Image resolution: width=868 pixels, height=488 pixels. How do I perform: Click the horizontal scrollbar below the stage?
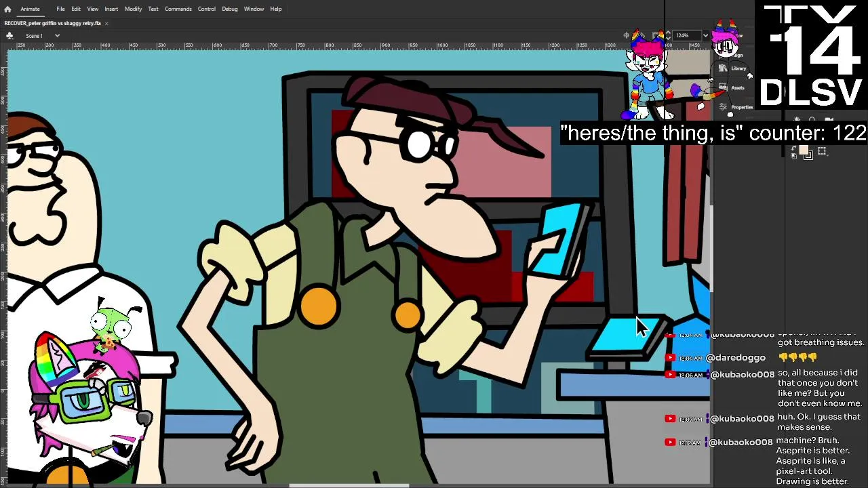(x=349, y=485)
